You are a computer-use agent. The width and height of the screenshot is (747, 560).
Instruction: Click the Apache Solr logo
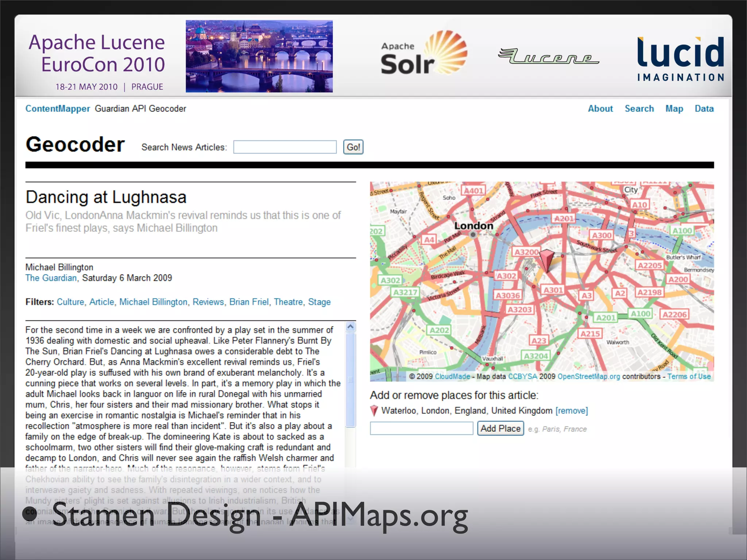(423, 53)
